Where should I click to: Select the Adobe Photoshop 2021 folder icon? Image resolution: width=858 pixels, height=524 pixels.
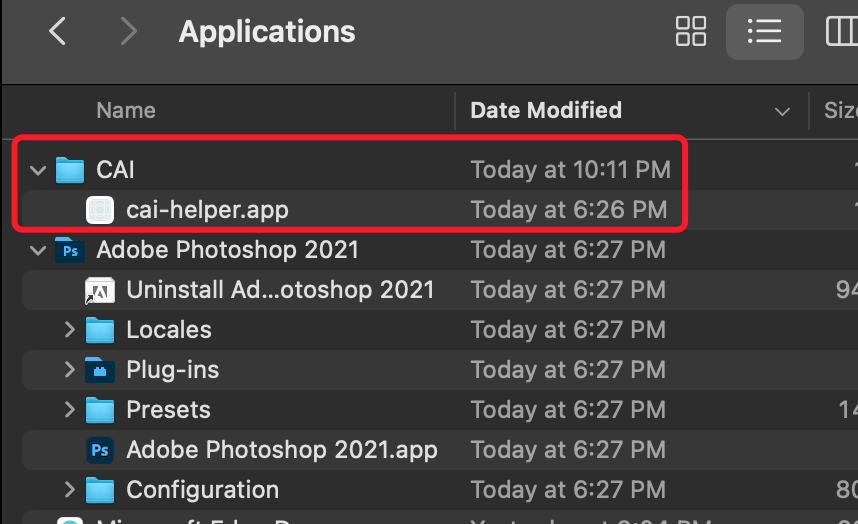coord(70,250)
